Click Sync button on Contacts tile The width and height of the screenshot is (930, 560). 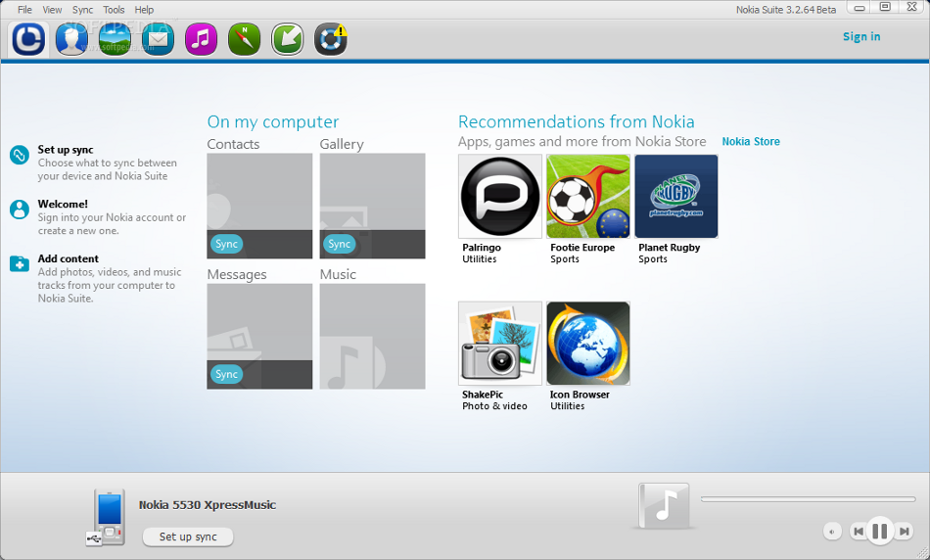pos(226,244)
